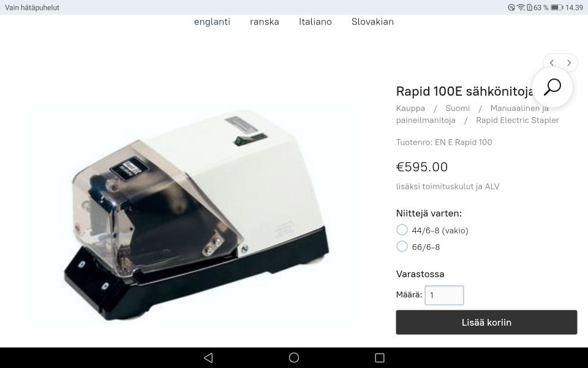The height and width of the screenshot is (368, 588).
Task: Open the Rapid Electric Stapler breadcrumb
Action: 518,120
